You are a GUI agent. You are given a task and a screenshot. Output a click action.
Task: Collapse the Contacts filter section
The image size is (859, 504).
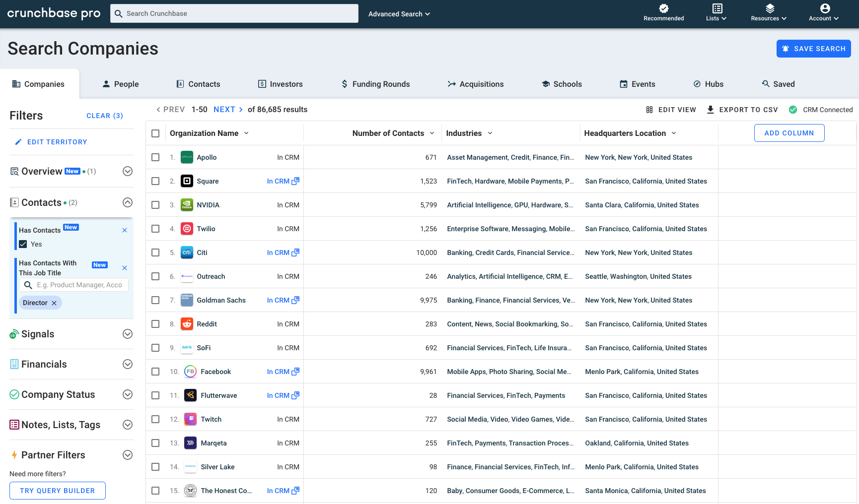coord(128,202)
